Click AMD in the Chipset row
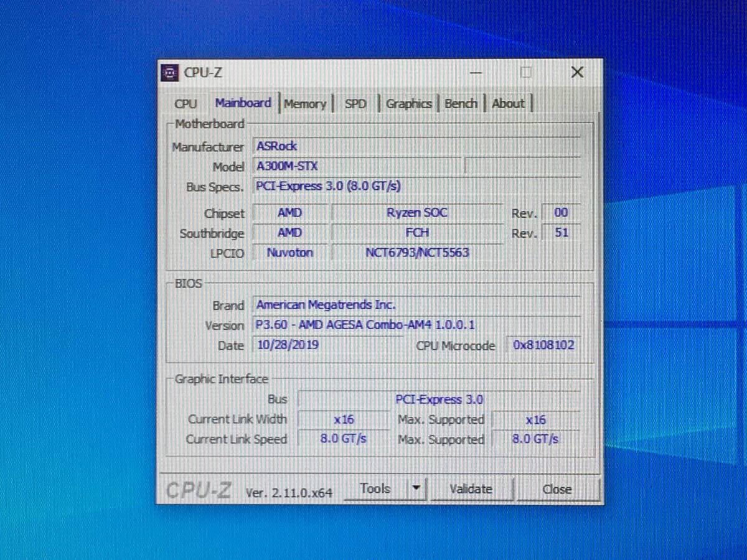This screenshot has width=747, height=560. pos(289,213)
